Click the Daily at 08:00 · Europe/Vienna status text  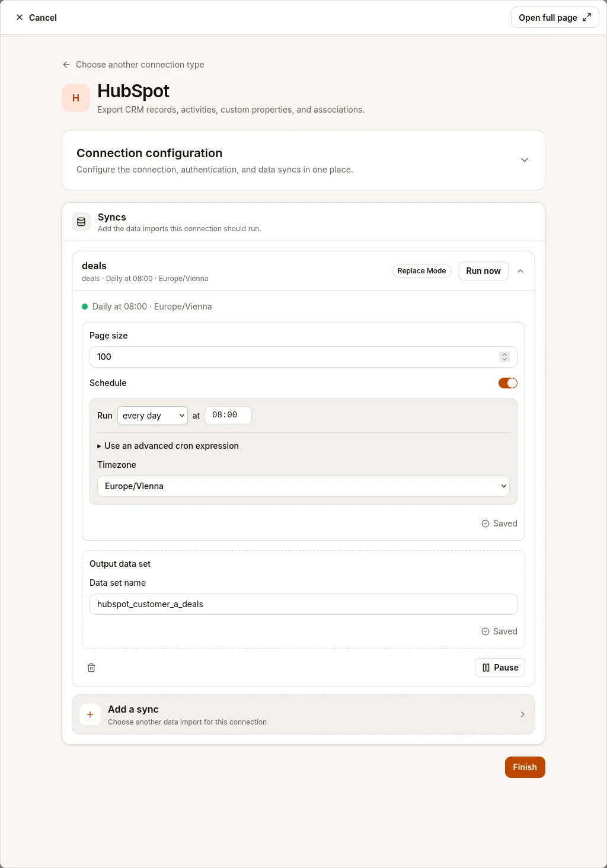coord(152,307)
